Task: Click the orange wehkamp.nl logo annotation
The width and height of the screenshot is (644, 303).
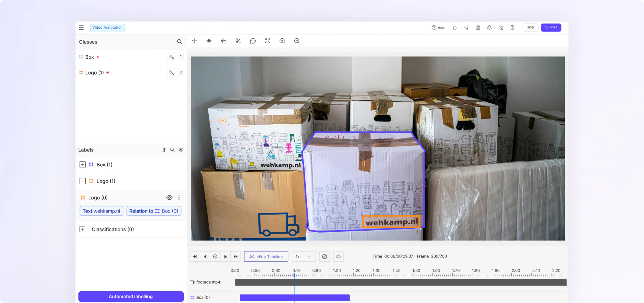Action: [x=392, y=222]
